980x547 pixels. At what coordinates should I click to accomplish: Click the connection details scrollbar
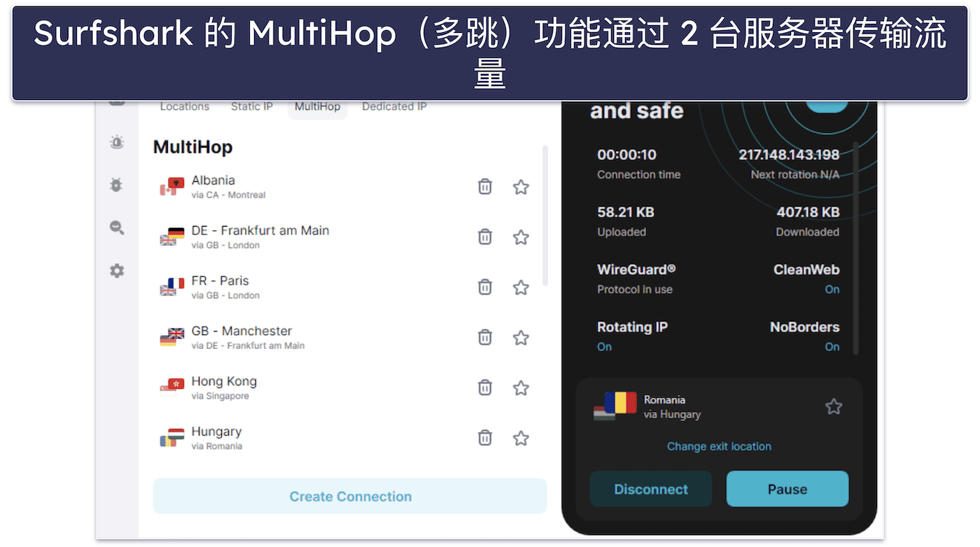point(855,248)
